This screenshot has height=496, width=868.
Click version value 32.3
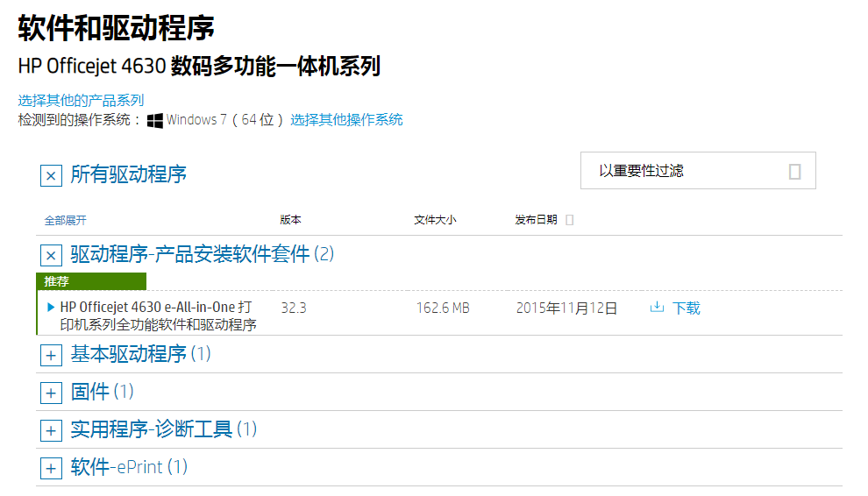click(294, 308)
